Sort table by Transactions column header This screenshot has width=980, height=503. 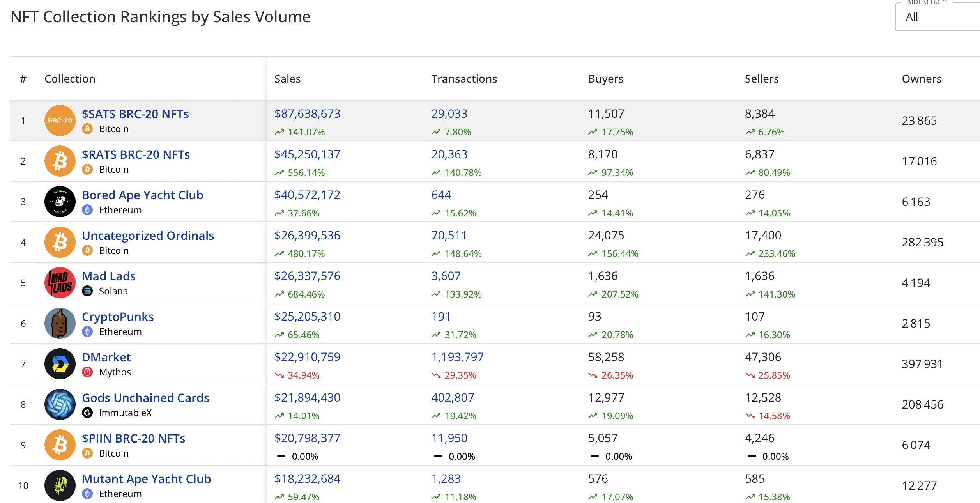[464, 79]
